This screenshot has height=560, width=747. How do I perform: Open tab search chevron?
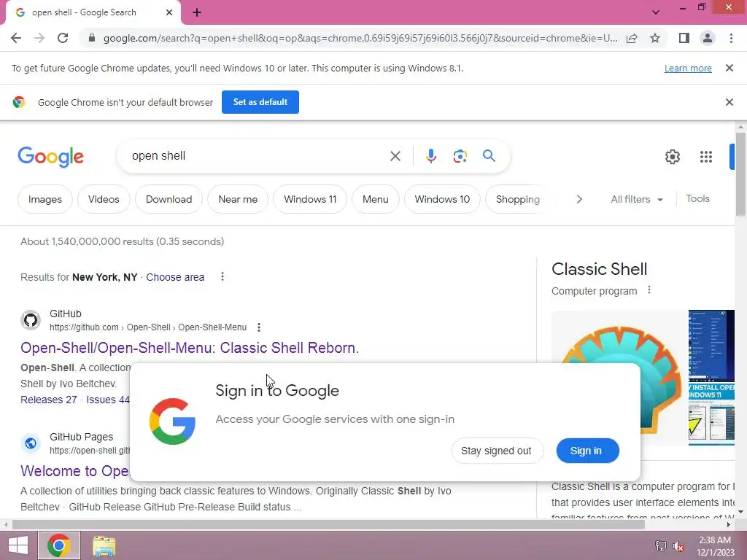[x=656, y=12]
